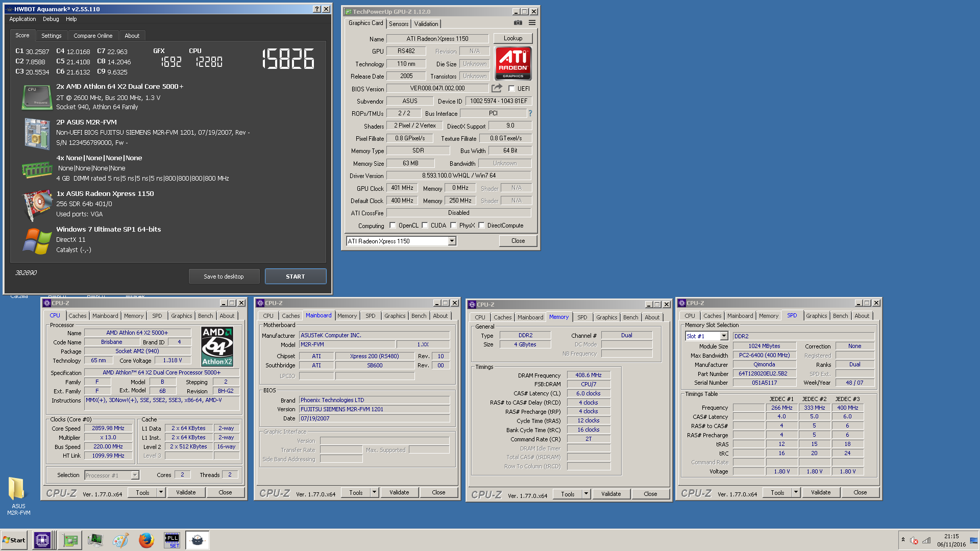The height and width of the screenshot is (551, 980).
Task: Open the CPU-Z taskbar icon
Action: (42, 540)
